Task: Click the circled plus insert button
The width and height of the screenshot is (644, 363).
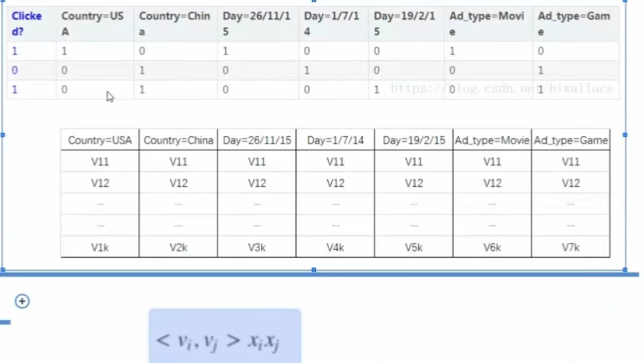Action: [x=22, y=301]
